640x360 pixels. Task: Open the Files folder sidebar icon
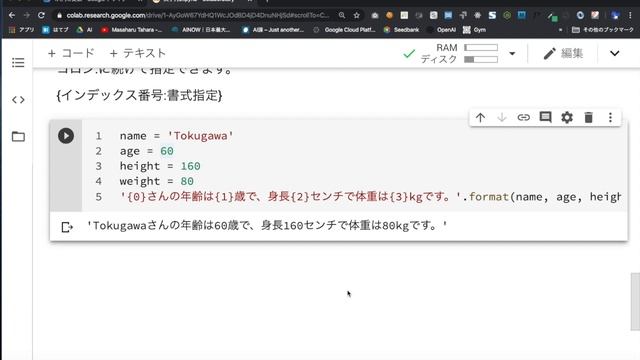click(x=18, y=136)
